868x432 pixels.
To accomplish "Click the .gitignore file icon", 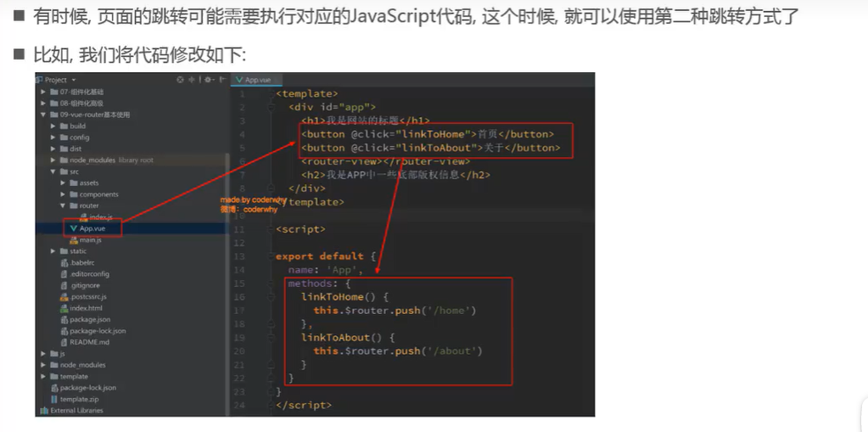I will point(64,285).
